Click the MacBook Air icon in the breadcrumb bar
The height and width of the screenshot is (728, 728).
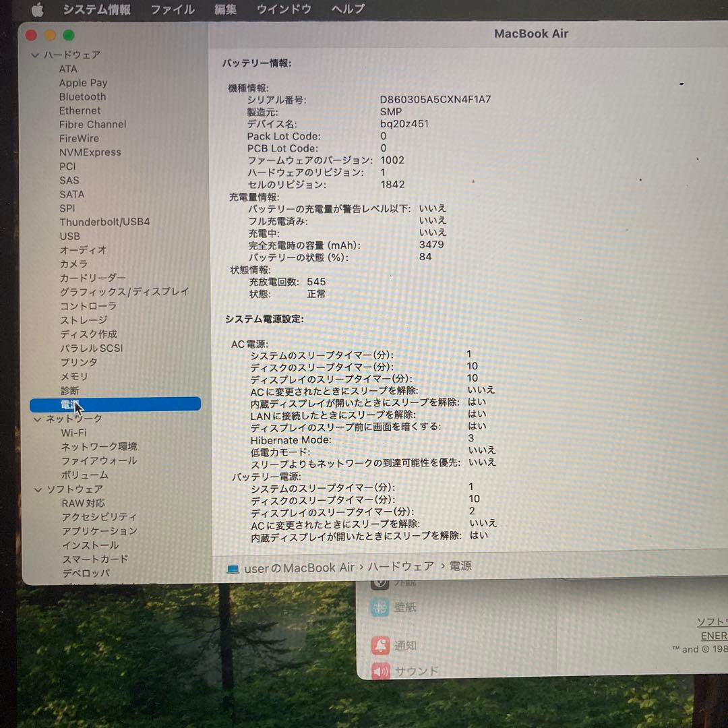233,568
